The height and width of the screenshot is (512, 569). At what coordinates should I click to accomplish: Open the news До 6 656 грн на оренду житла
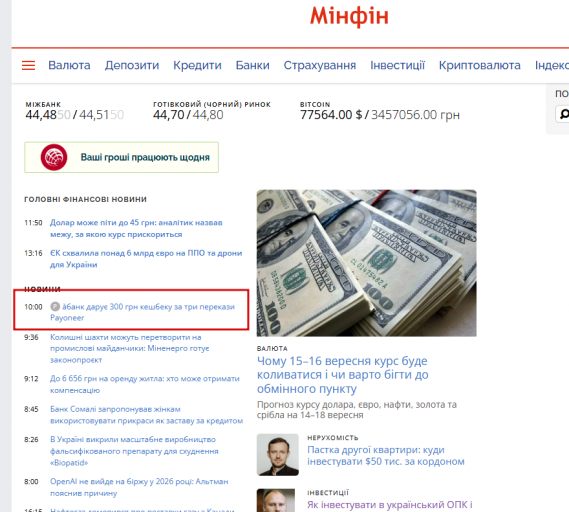(x=145, y=384)
